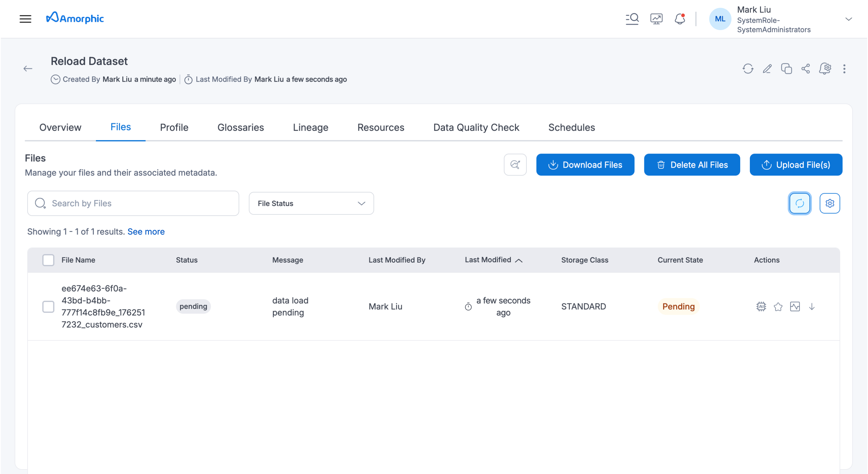Click the See more link
The image size is (868, 474).
pos(146,232)
